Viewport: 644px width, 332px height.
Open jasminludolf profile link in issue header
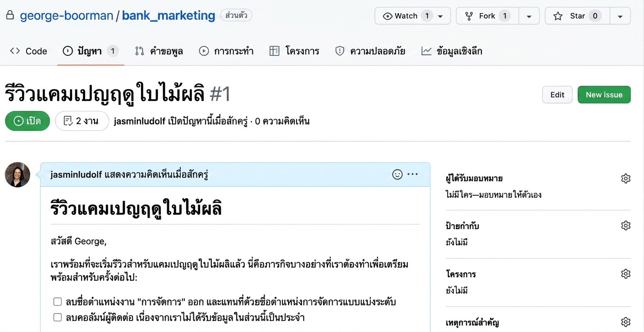140,121
